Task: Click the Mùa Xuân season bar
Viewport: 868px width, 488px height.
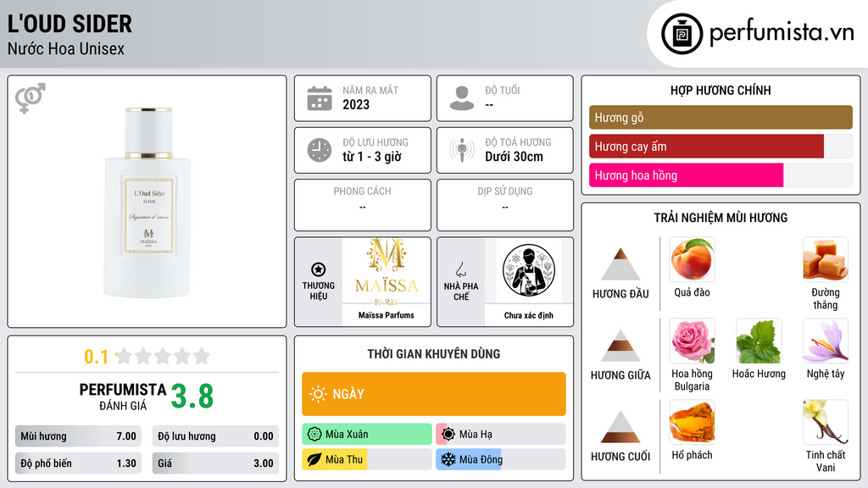Action: tap(367, 435)
